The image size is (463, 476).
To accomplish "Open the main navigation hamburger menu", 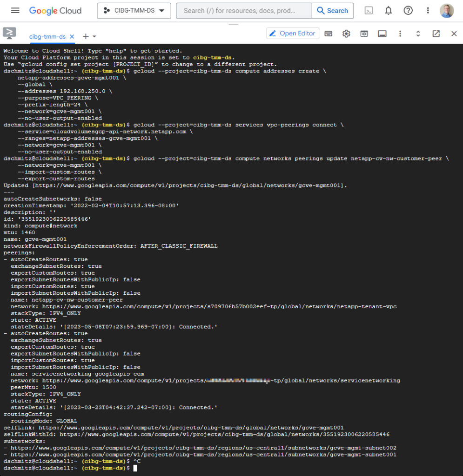I will point(15,11).
